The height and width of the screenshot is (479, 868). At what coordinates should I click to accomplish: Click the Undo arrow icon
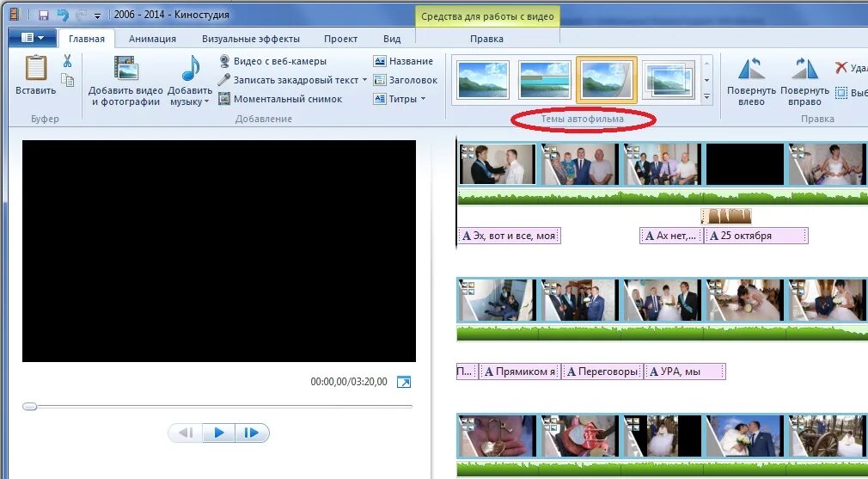[63, 15]
